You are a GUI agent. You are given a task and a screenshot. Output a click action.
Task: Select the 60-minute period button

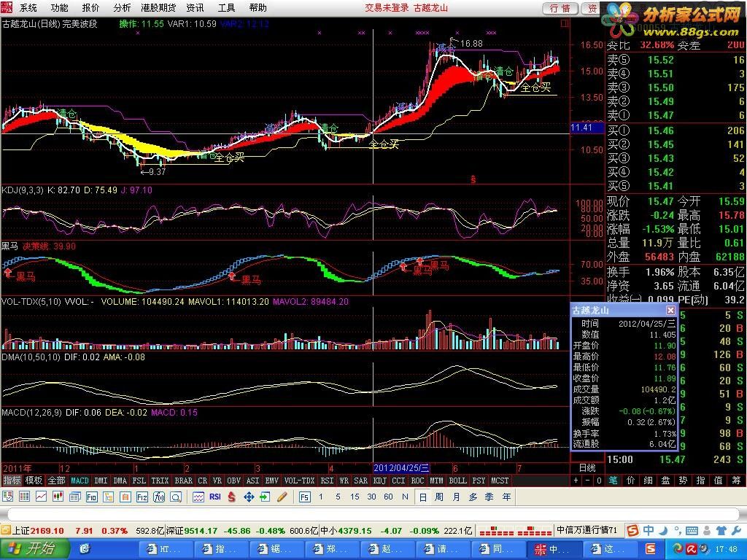[x=388, y=497]
